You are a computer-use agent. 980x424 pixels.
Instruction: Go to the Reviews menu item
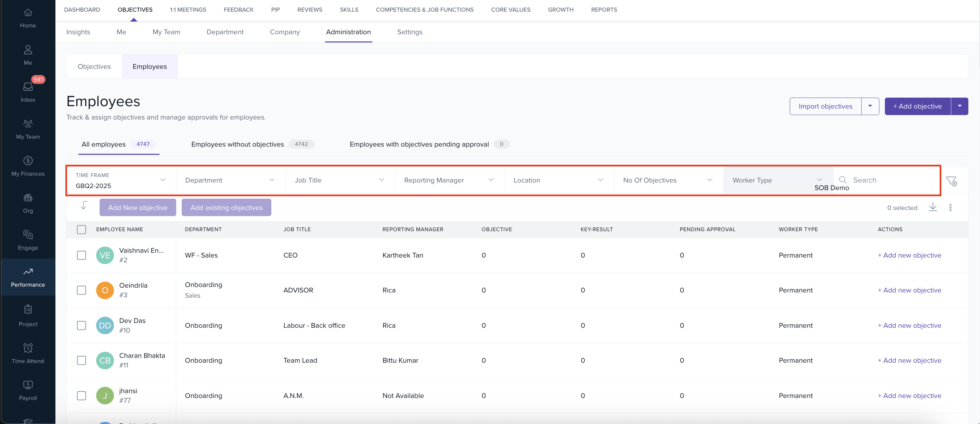309,10
